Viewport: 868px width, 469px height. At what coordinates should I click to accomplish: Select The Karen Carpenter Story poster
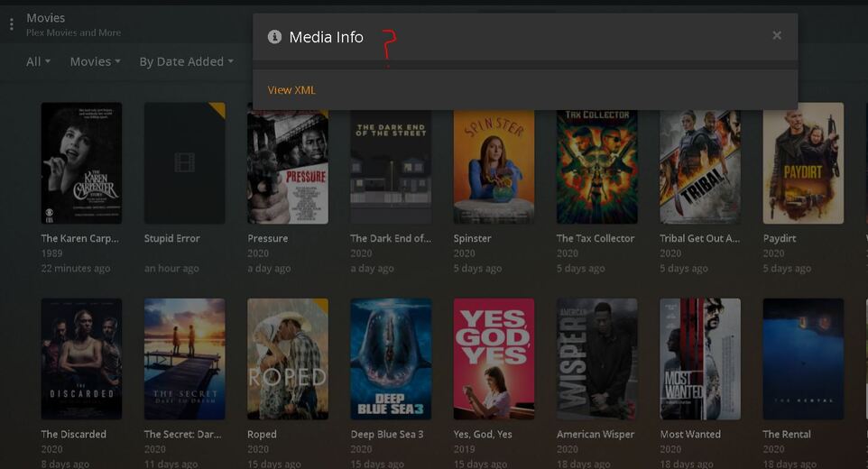point(81,163)
